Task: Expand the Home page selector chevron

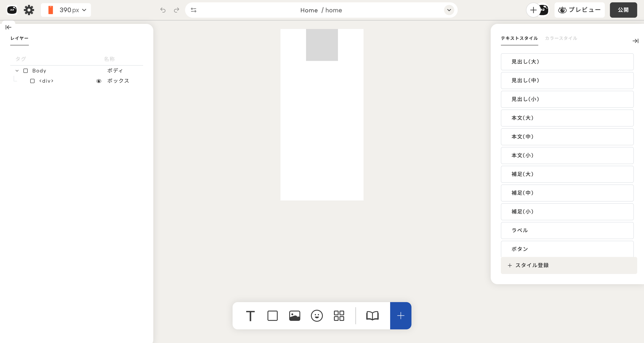Action: click(449, 10)
